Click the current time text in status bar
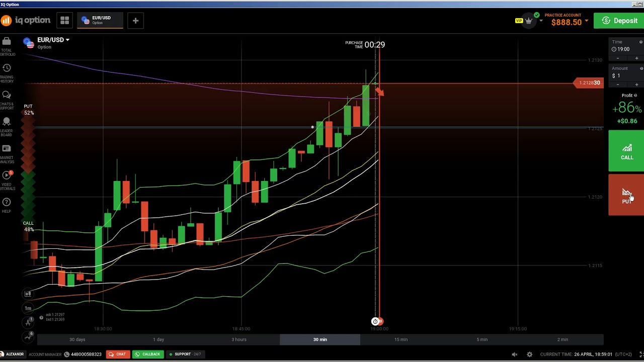The height and width of the screenshot is (362, 644). click(x=586, y=354)
